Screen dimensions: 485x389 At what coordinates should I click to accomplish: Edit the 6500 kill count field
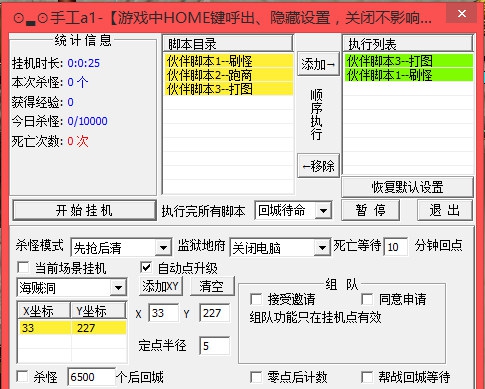[x=91, y=377]
